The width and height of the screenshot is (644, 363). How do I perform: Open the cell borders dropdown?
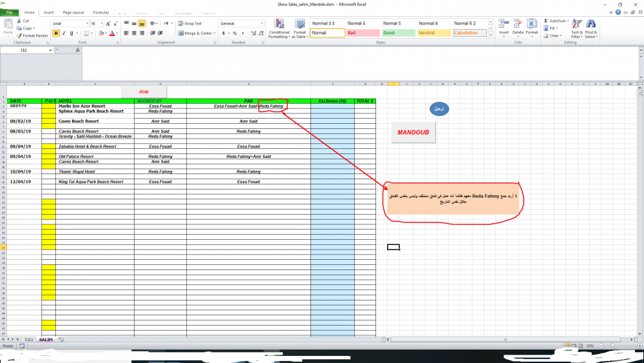[91, 34]
